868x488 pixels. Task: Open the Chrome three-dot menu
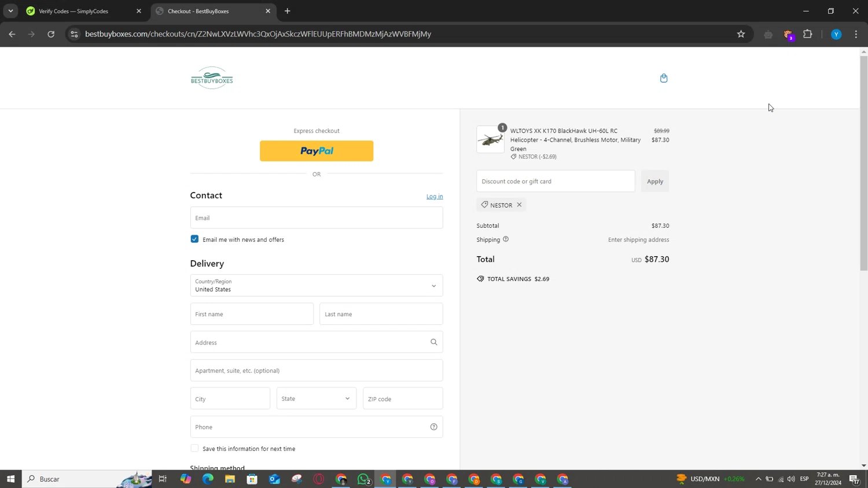[856, 34]
